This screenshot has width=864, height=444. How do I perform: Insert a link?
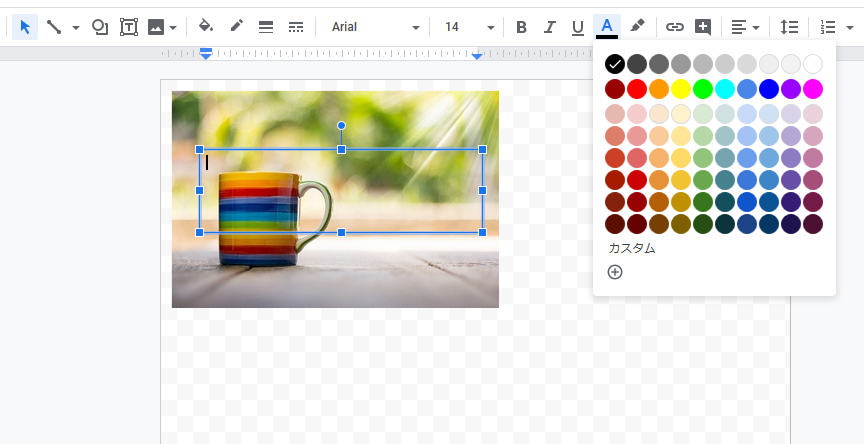point(674,27)
